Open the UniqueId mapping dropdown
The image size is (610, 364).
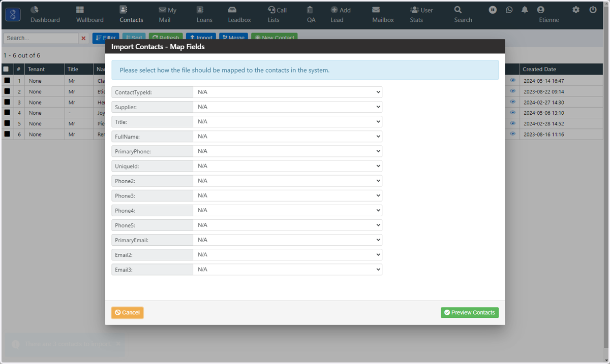[287, 166]
